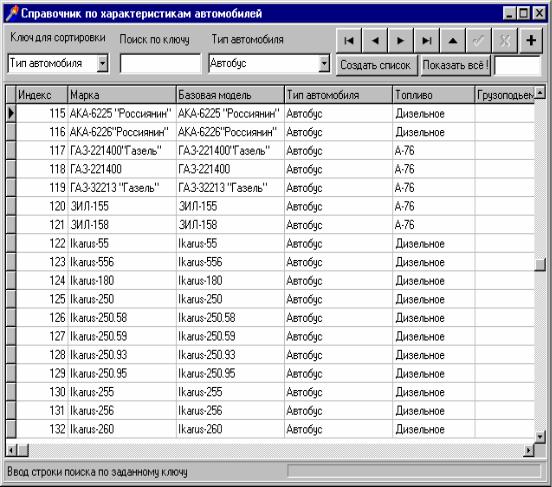Click the 'Индекс' column header

(x=42, y=95)
